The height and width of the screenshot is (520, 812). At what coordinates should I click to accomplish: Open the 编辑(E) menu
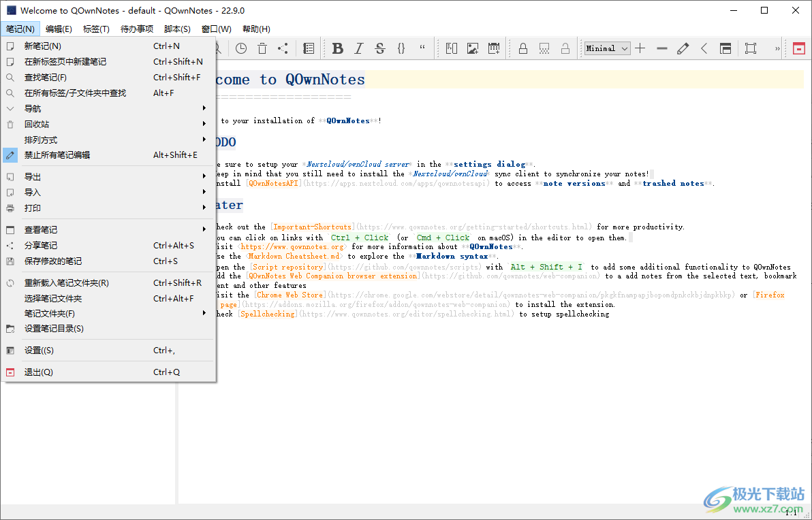(x=59, y=29)
